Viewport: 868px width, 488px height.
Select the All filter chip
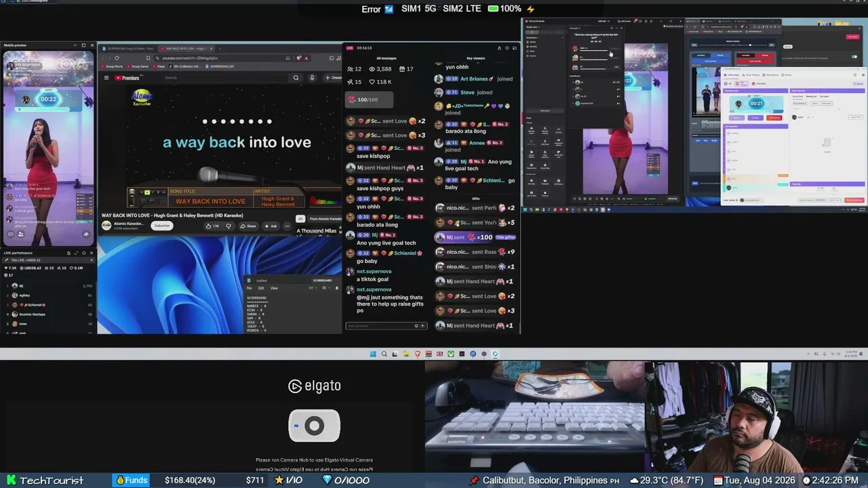click(x=300, y=219)
